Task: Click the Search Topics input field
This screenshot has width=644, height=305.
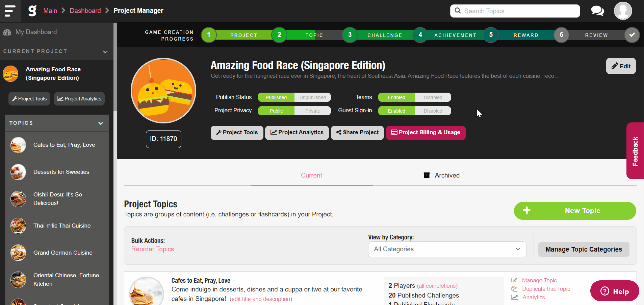Action: [515, 11]
